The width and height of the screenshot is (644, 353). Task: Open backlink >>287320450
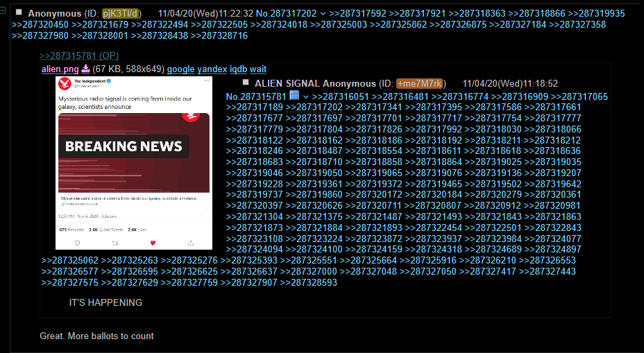coord(40,25)
